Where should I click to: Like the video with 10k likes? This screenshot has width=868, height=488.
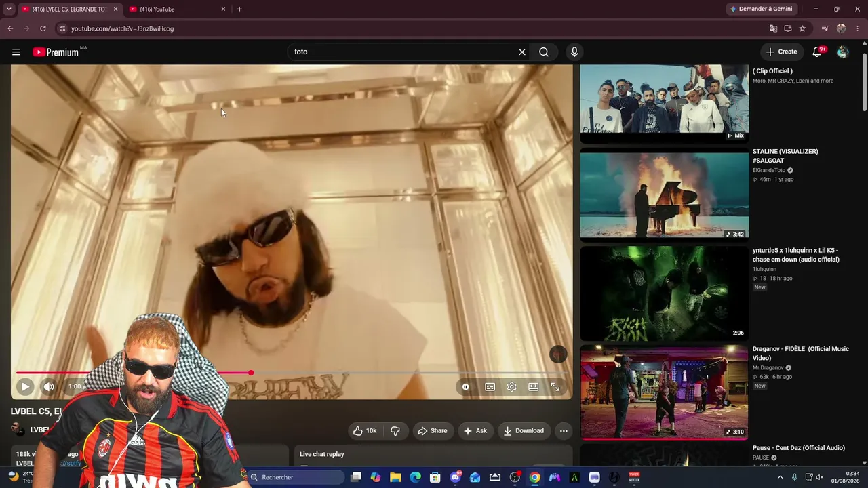pos(365,431)
